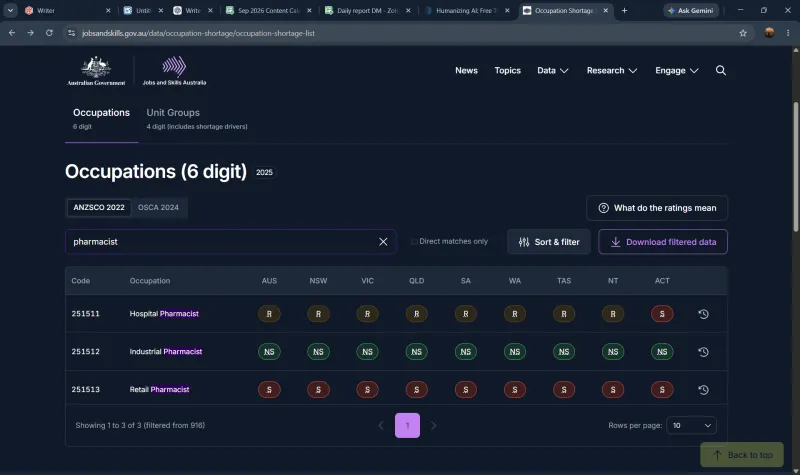View rating history for Hospital Pharmacist
The width and height of the screenshot is (800, 475).
(x=703, y=314)
